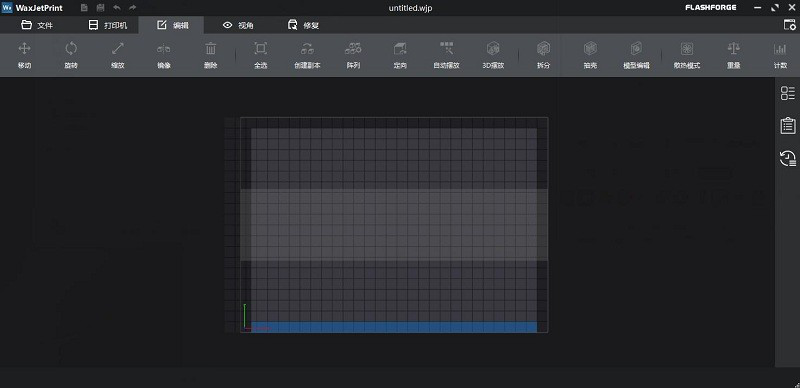Maximize the WaxJetPrint window
Viewport: 800px width, 388px height.
775,8
